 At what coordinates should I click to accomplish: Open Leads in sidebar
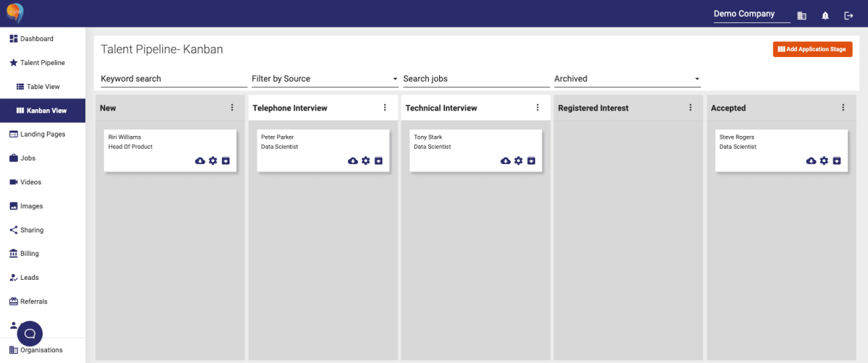(43, 278)
